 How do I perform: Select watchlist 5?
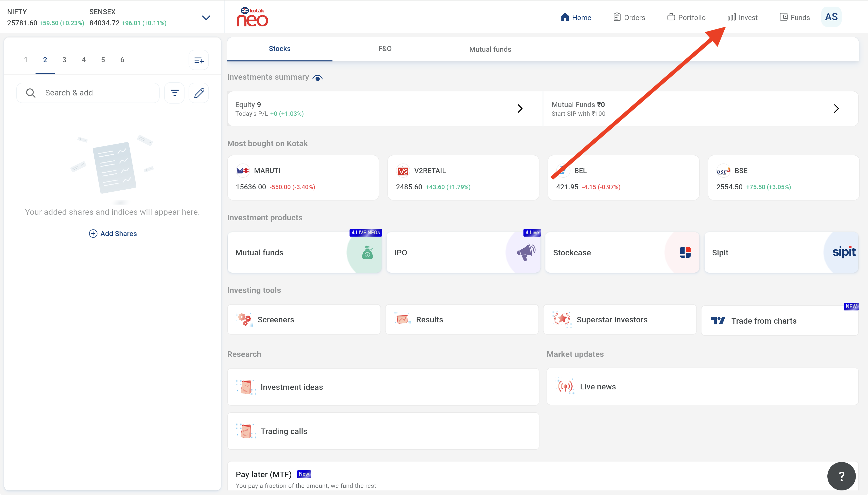pyautogui.click(x=103, y=60)
